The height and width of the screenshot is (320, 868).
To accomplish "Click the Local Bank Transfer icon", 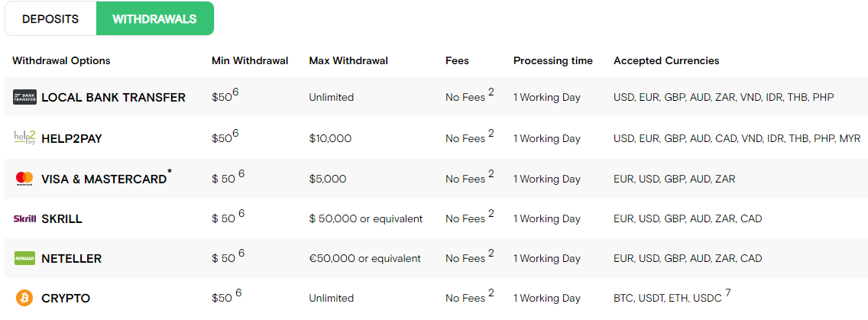I will coord(25,98).
